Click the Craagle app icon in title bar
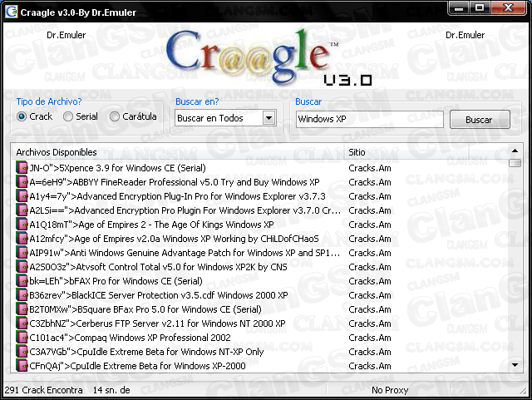The width and height of the screenshot is (532, 400). (11, 12)
